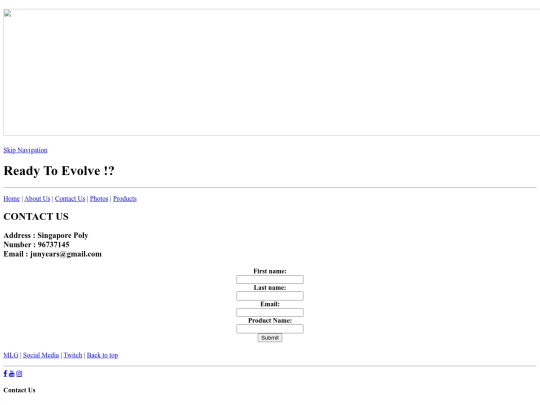Image resolution: width=540 pixels, height=405 pixels.
Task: Click the 'Last name:' form label
Action: (x=270, y=288)
